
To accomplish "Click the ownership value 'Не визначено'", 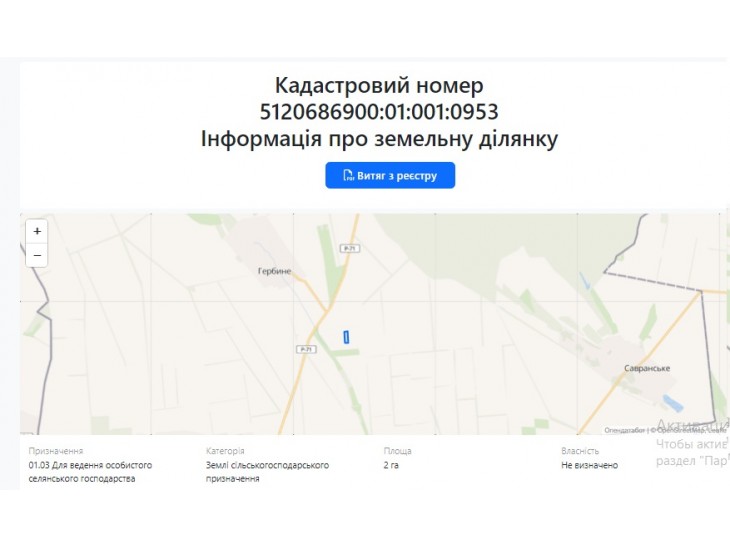I will (x=589, y=465).
